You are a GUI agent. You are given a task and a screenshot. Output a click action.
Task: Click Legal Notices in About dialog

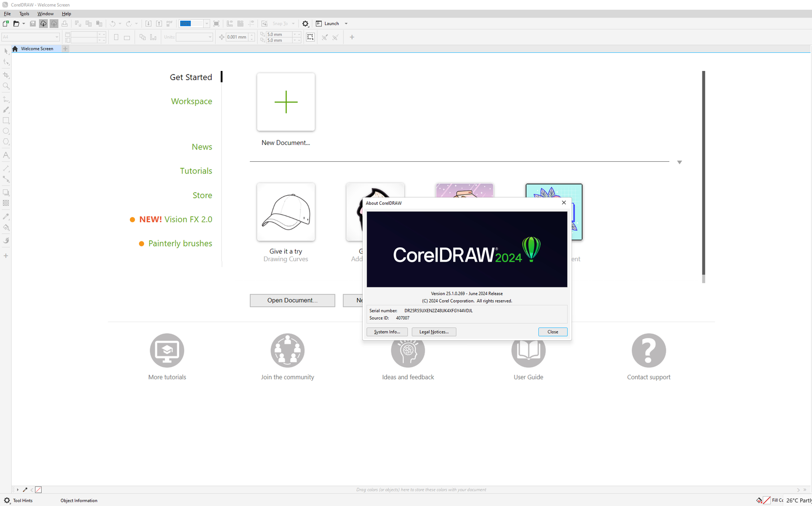click(x=434, y=332)
